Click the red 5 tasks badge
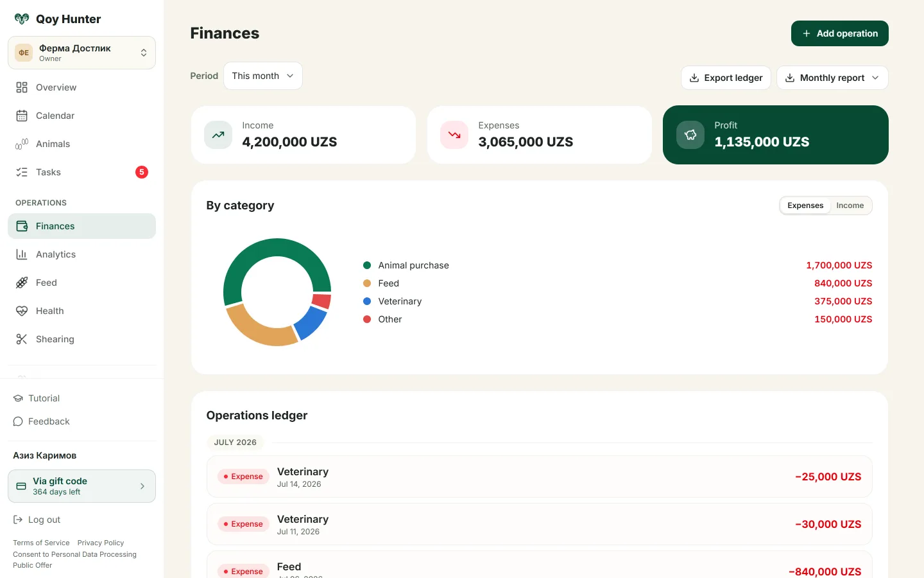Screen dimensions: 924x578 point(142,172)
